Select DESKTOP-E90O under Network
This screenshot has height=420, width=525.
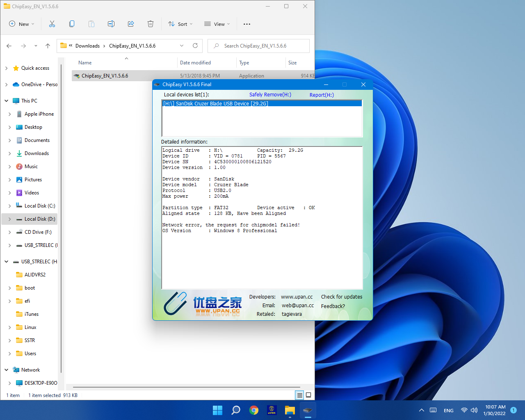tap(41, 383)
